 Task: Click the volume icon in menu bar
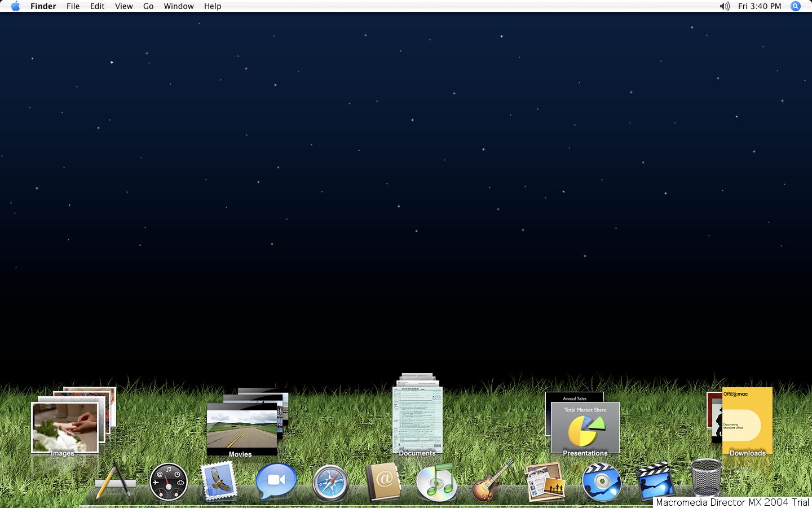[x=724, y=6]
